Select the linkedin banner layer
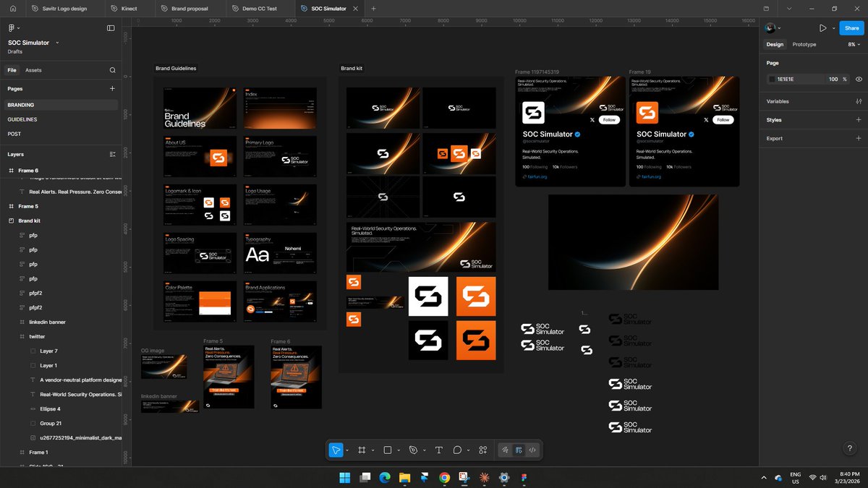 tap(61, 322)
